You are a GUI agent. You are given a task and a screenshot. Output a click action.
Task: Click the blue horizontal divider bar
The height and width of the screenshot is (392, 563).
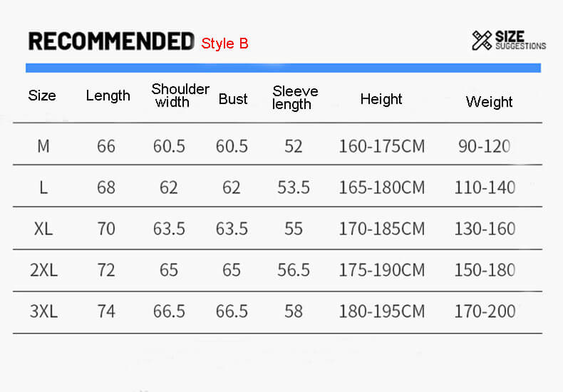(x=283, y=68)
